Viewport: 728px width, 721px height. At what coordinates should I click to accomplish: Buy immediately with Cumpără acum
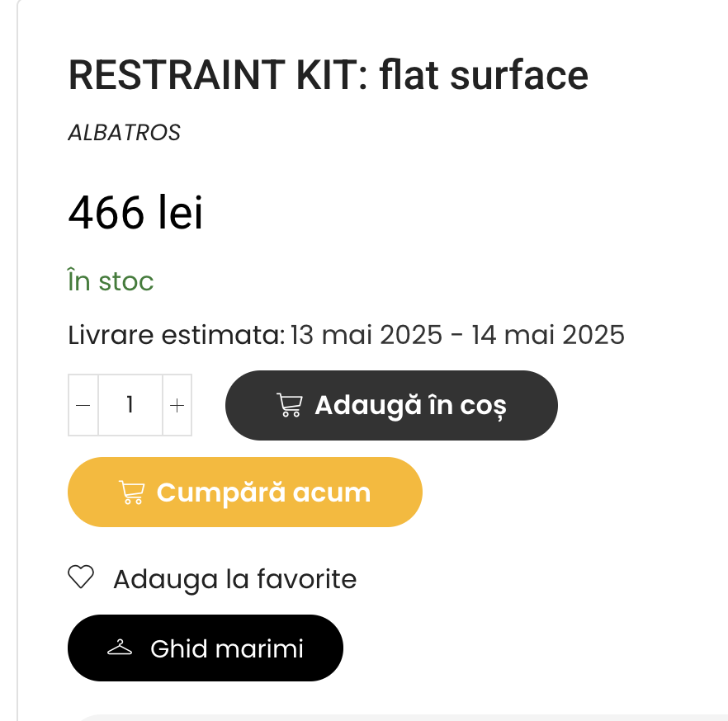(x=245, y=492)
